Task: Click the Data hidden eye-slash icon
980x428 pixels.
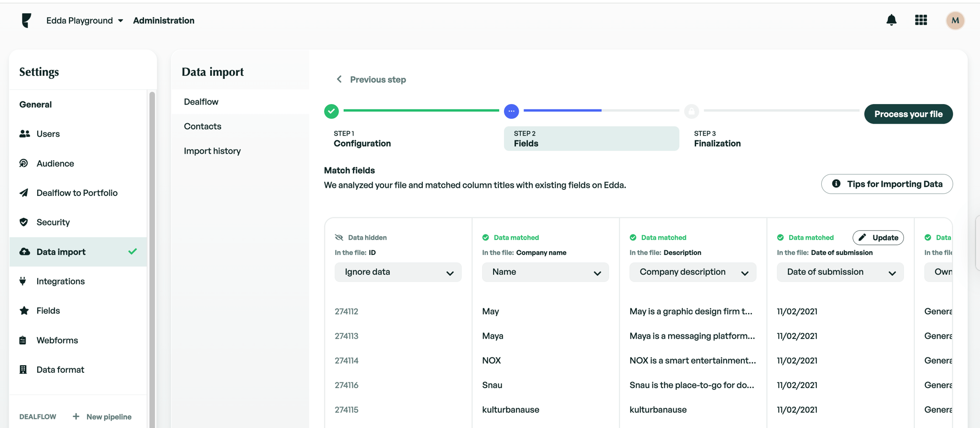Action: click(x=339, y=237)
